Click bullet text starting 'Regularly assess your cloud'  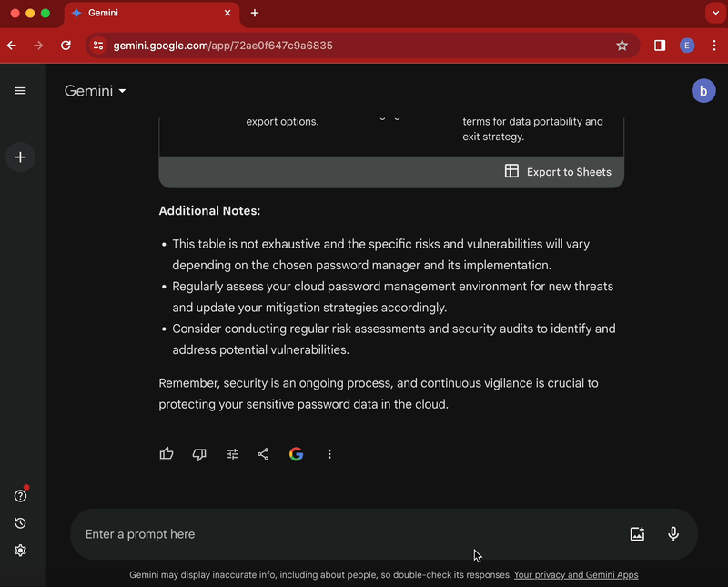(x=393, y=297)
